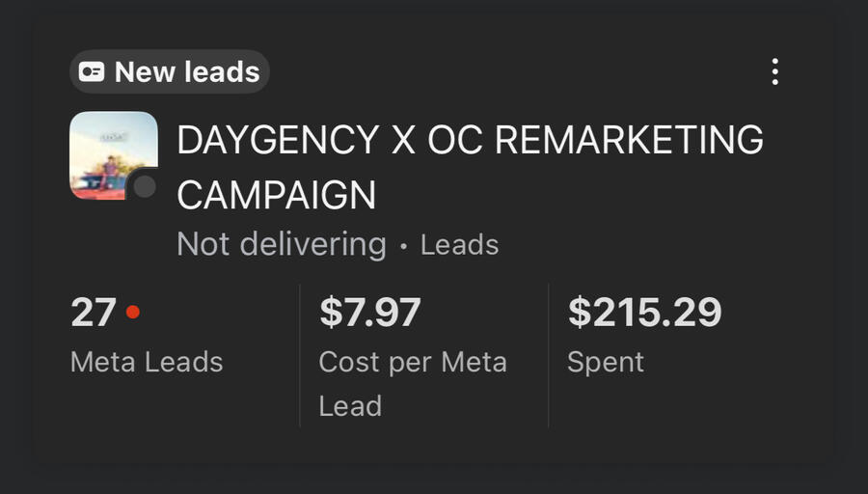Open the three-dot more options menu
The image size is (868, 494).
(x=774, y=71)
